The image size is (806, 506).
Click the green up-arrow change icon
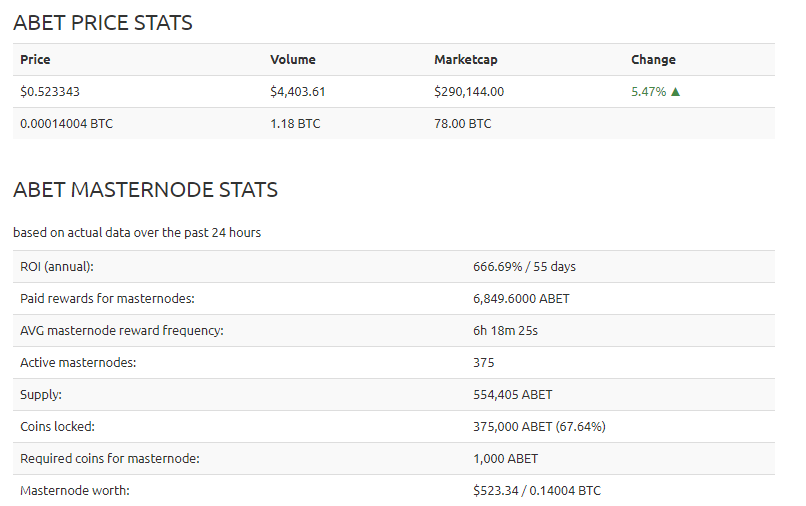(675, 92)
